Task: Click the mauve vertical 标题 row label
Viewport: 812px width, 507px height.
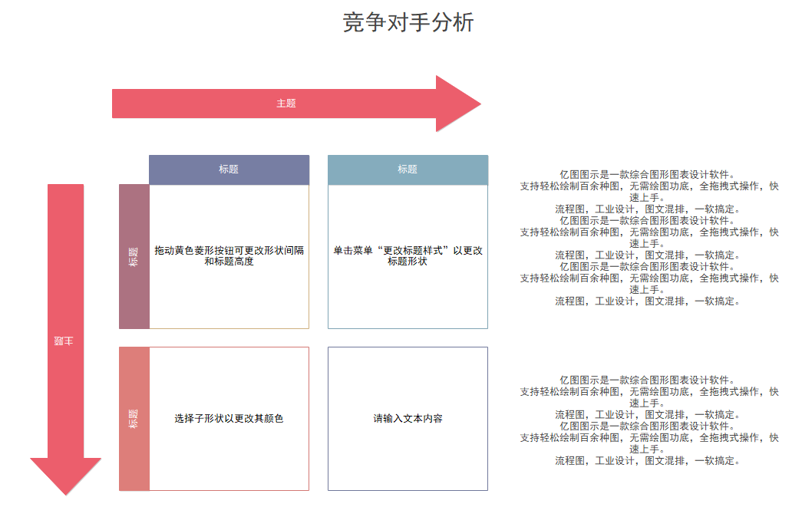Action: tap(134, 256)
